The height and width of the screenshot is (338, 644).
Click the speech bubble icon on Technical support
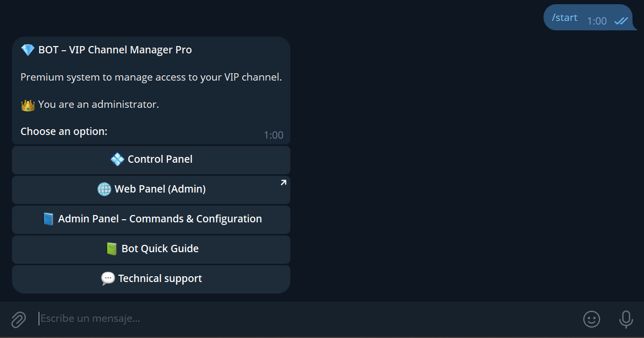click(x=108, y=278)
